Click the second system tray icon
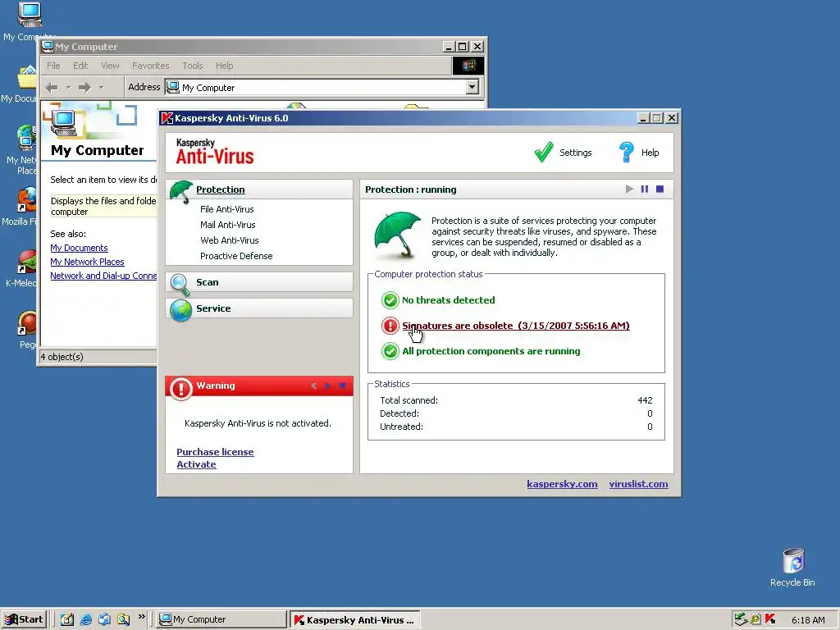Screen dimensions: 840x630 click(x=756, y=619)
